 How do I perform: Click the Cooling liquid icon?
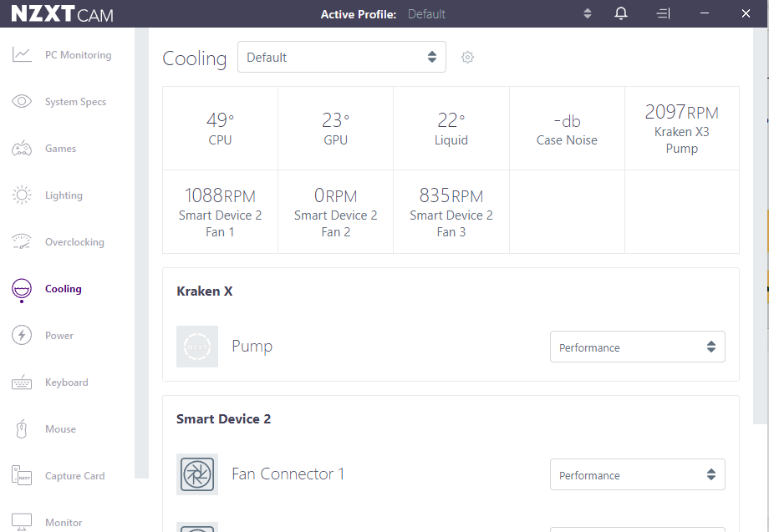pyautogui.click(x=22, y=290)
